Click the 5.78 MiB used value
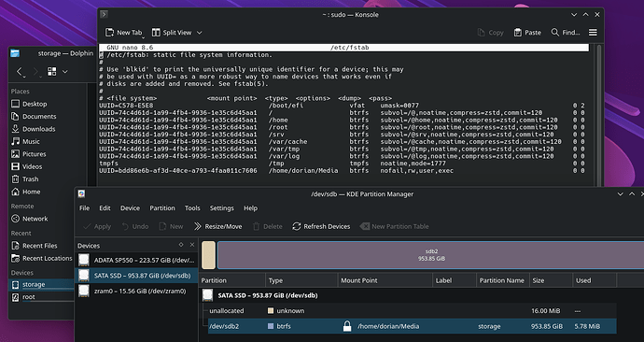644x342 pixels. click(587, 326)
